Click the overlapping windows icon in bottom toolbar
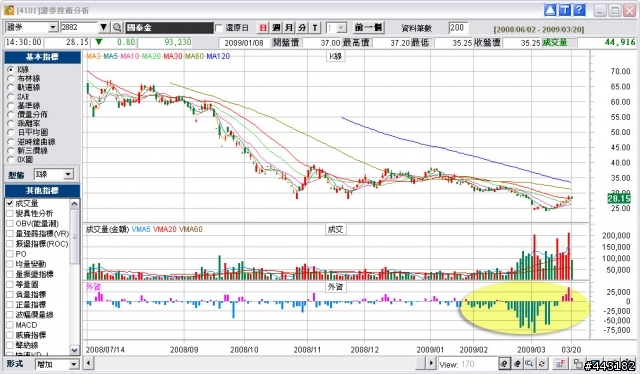 click(x=578, y=363)
